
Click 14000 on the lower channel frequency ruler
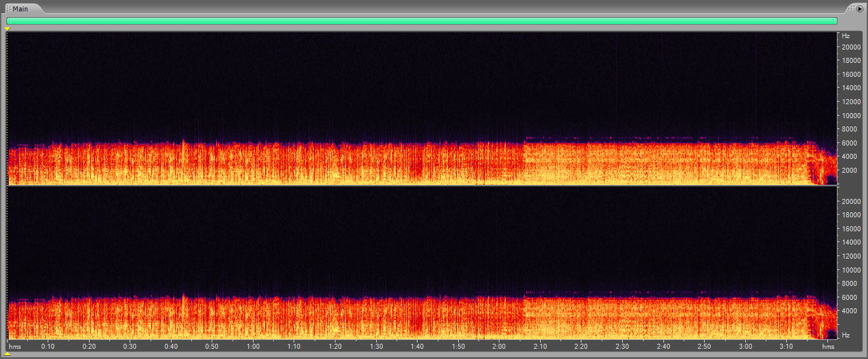tap(851, 243)
